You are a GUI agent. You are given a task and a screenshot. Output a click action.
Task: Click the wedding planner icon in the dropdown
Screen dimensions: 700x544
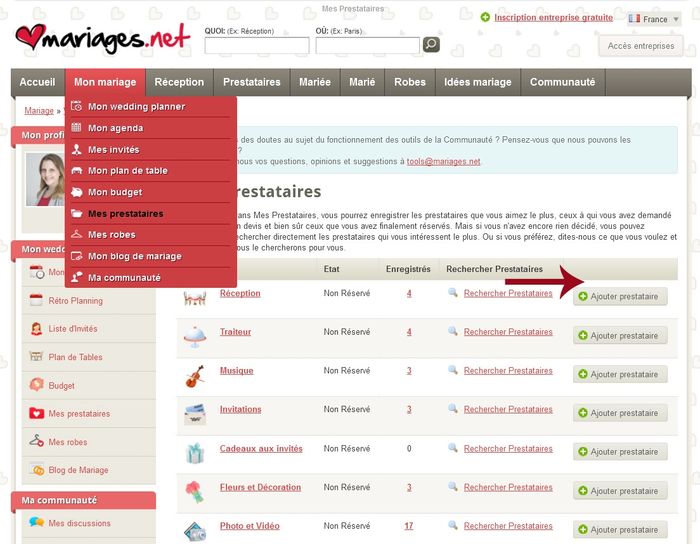tap(77, 106)
